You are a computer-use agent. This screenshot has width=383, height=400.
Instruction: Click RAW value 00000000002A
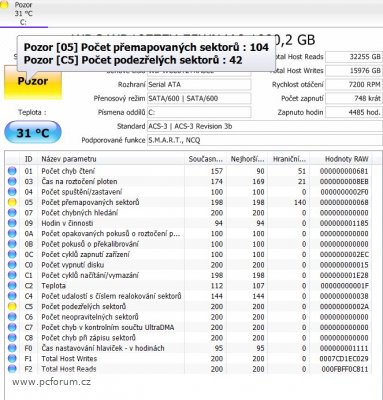[344, 307]
